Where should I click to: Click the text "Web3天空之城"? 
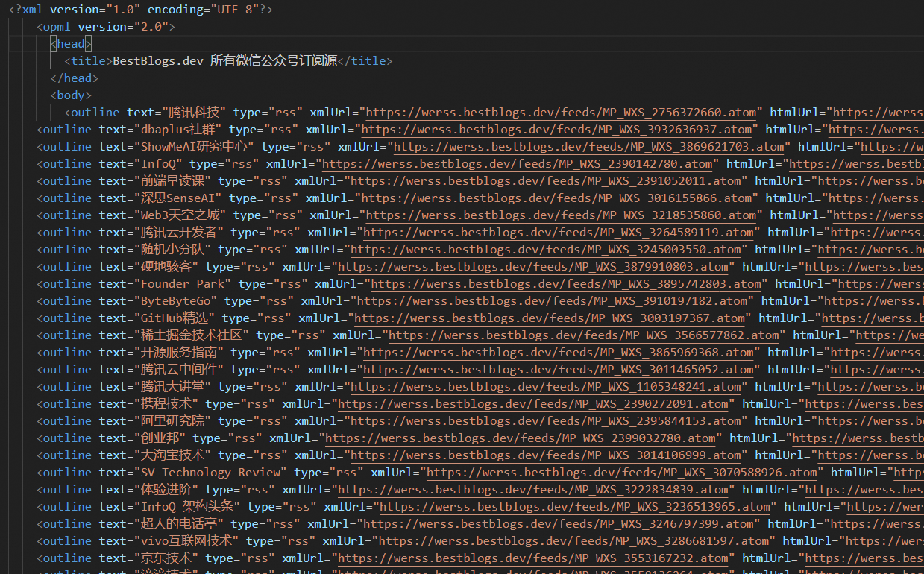pyautogui.click(x=182, y=215)
